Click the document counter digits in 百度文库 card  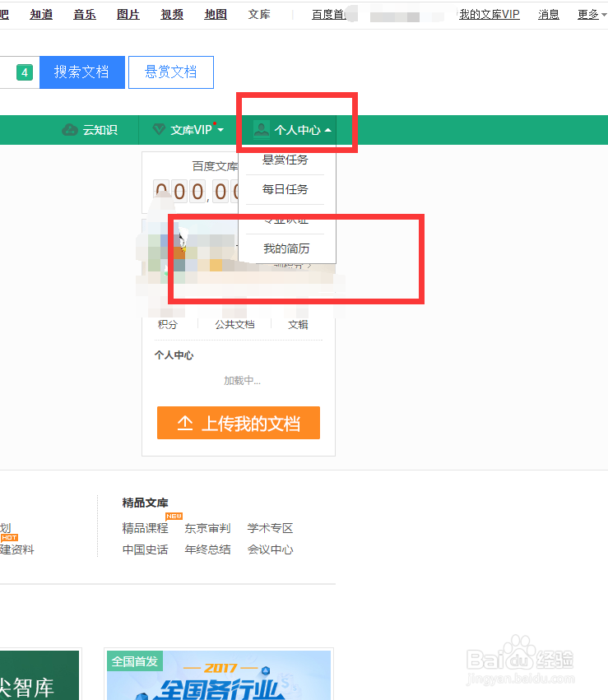197,192
